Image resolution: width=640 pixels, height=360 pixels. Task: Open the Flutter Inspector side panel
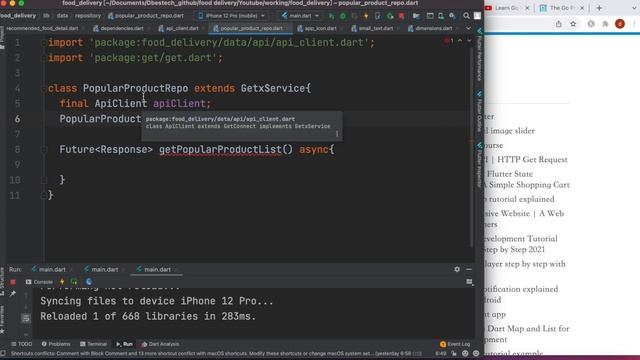coord(480,165)
